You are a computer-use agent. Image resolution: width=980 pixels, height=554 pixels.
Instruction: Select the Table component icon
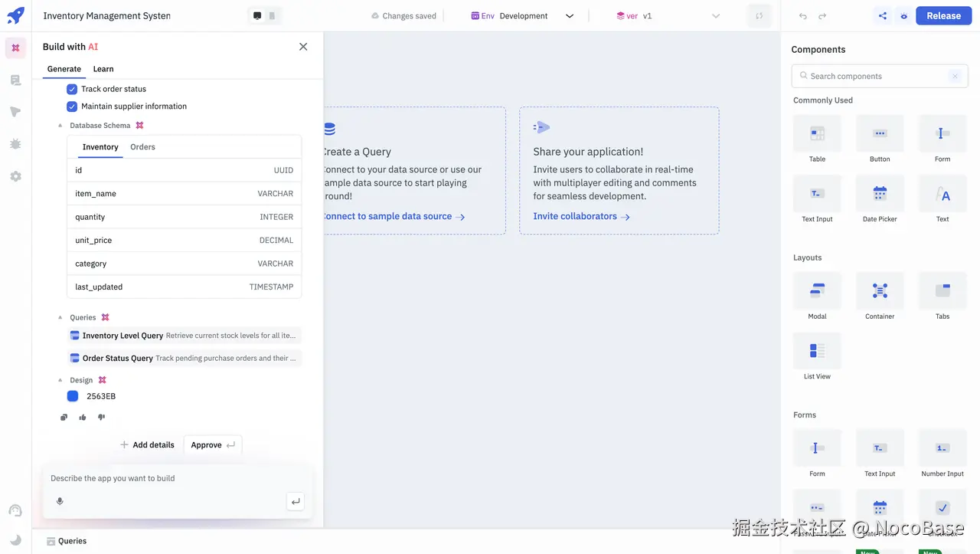(x=817, y=134)
